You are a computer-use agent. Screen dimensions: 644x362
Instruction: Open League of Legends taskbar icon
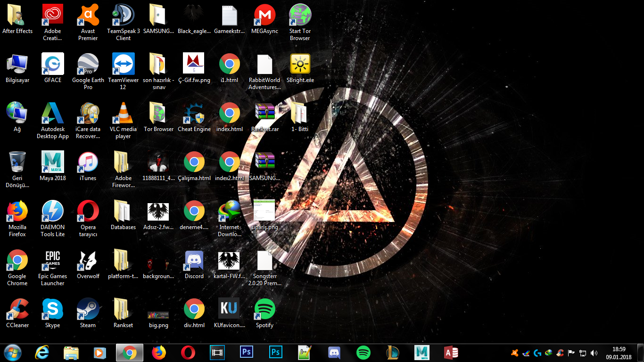click(392, 353)
